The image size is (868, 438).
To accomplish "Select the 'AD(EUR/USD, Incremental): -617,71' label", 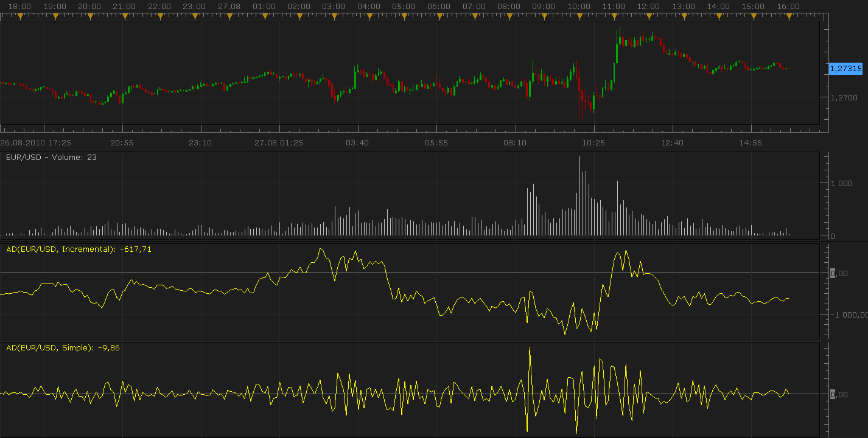I will (x=79, y=249).
